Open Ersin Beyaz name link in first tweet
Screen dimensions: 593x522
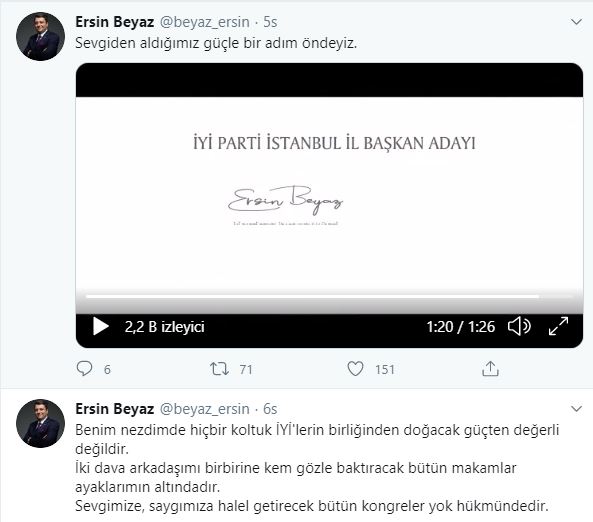pos(115,22)
